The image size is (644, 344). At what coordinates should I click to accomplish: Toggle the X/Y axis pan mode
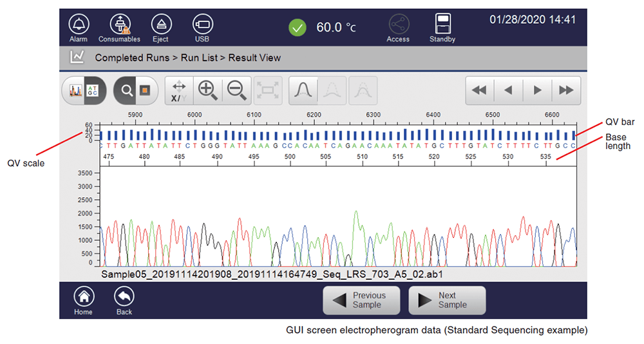pos(178,91)
